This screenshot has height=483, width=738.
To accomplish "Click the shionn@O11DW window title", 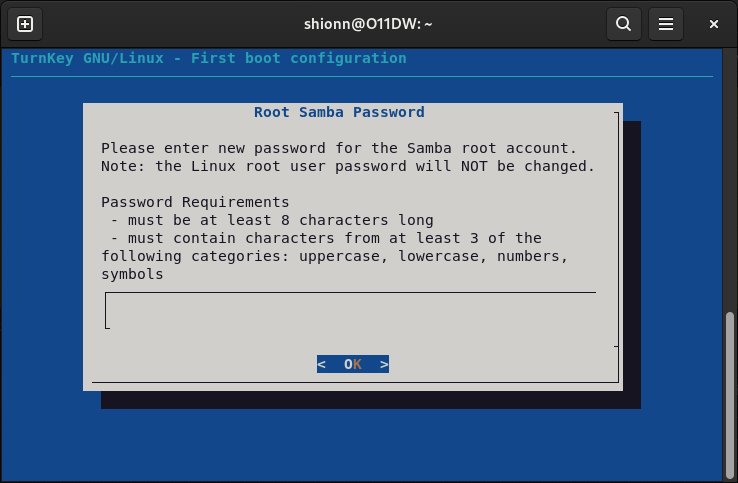I will pyautogui.click(x=368, y=24).
